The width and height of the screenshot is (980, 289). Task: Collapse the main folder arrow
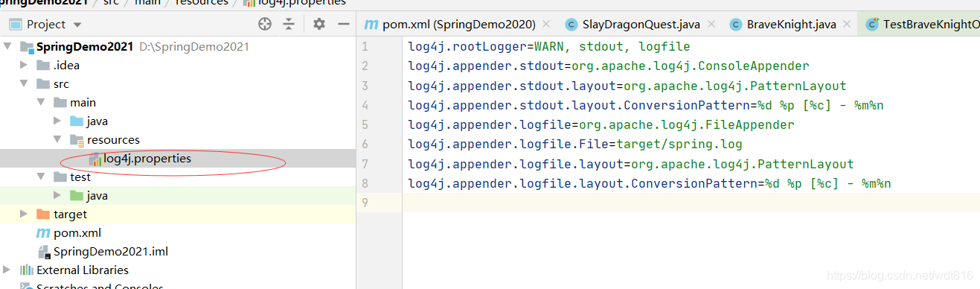tap(41, 103)
